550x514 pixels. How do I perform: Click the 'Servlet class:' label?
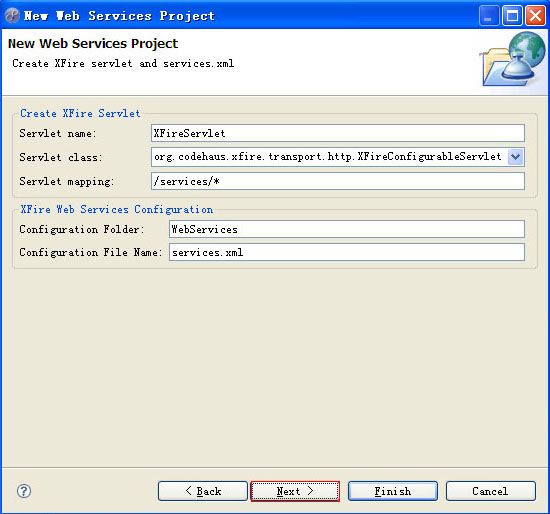click(61, 157)
